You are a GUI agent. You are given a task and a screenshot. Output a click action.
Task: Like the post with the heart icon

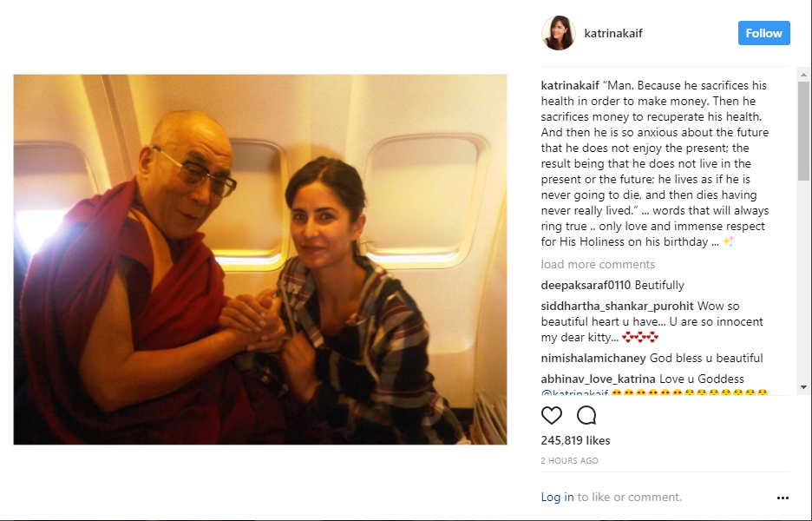coord(551,415)
